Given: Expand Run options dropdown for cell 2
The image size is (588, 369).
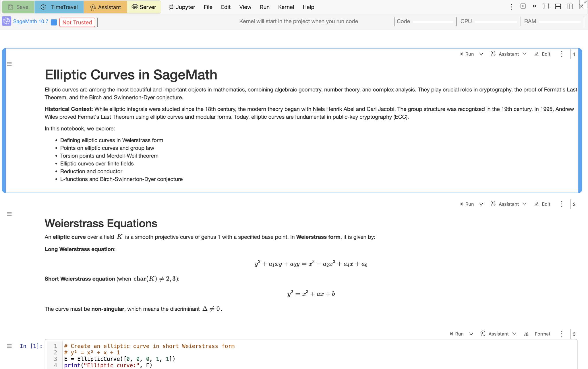Looking at the screenshot, I should click(481, 204).
